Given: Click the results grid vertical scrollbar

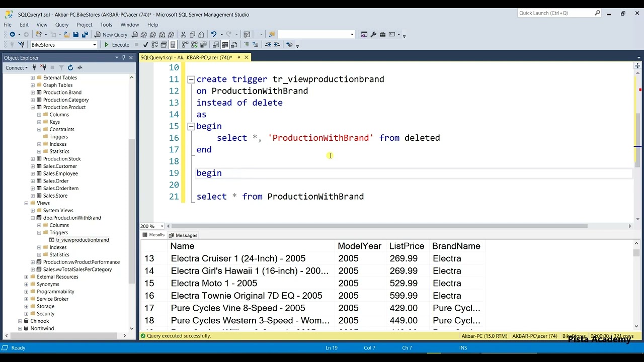Looking at the screenshot, I should click(x=636, y=253).
